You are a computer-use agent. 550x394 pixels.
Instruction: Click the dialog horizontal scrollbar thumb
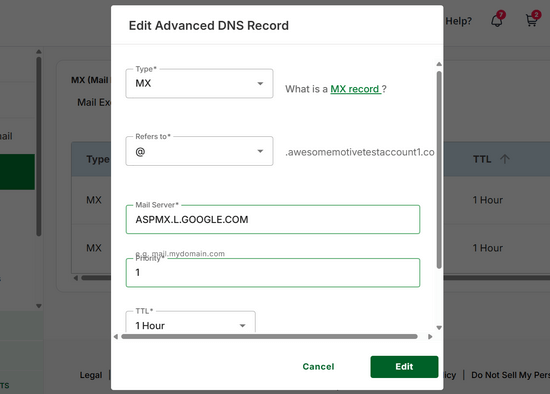pyautogui.click(x=269, y=337)
